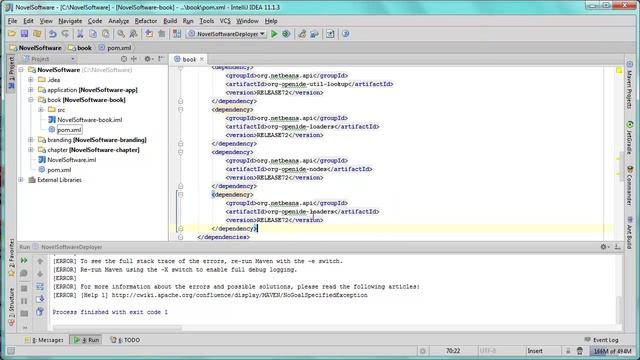Open the Analyze menu

click(x=118, y=21)
